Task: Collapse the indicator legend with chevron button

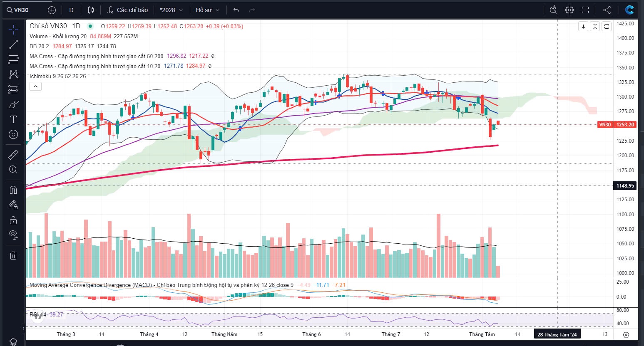Action: 35,86
